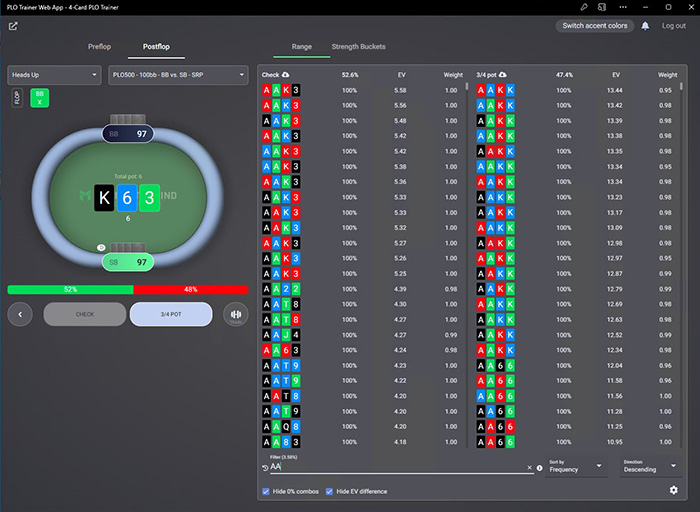Download the 3/4 pot range via cloud icon
Image resolution: width=700 pixels, height=512 pixels.
click(502, 74)
